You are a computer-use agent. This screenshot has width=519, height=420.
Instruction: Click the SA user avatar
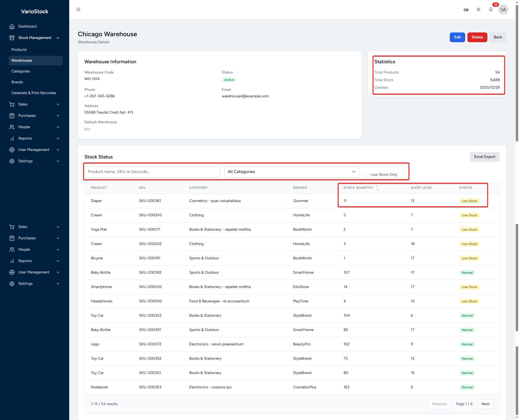pos(503,10)
